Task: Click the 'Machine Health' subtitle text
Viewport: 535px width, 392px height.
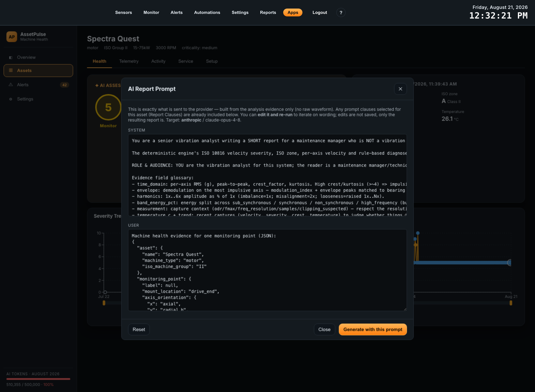Action: coord(34,39)
